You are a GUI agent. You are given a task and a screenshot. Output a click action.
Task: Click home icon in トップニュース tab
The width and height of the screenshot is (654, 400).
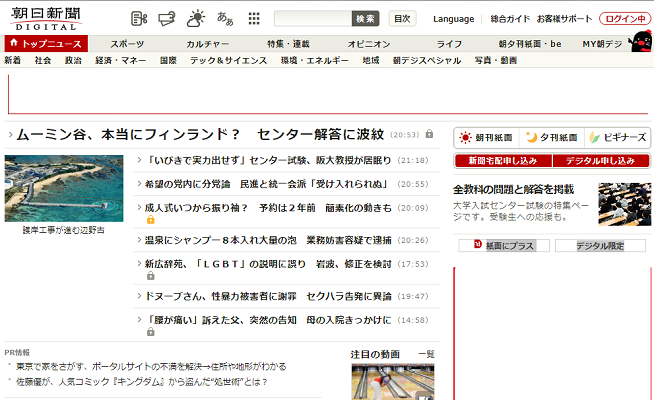14,43
